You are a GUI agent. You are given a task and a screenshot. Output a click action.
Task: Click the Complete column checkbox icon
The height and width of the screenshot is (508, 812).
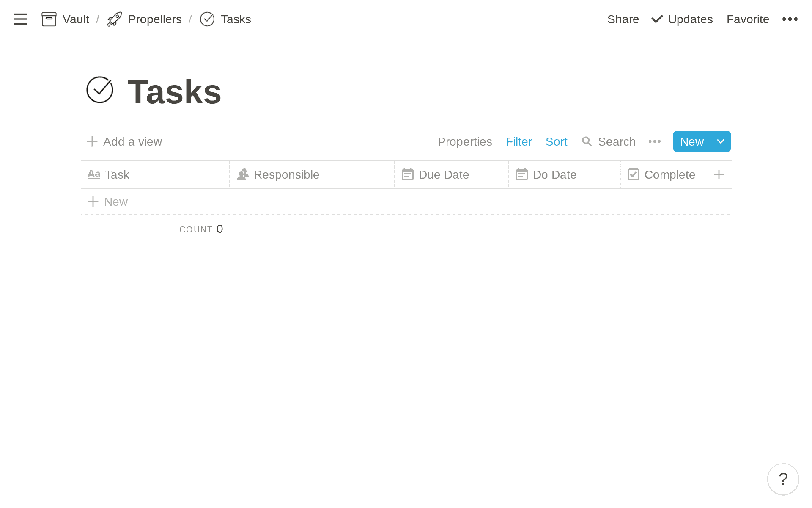(x=634, y=174)
